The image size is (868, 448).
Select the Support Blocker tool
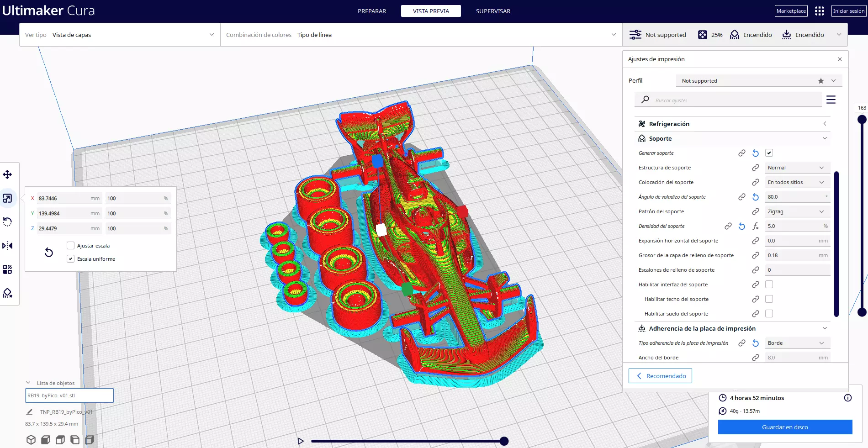click(x=7, y=293)
